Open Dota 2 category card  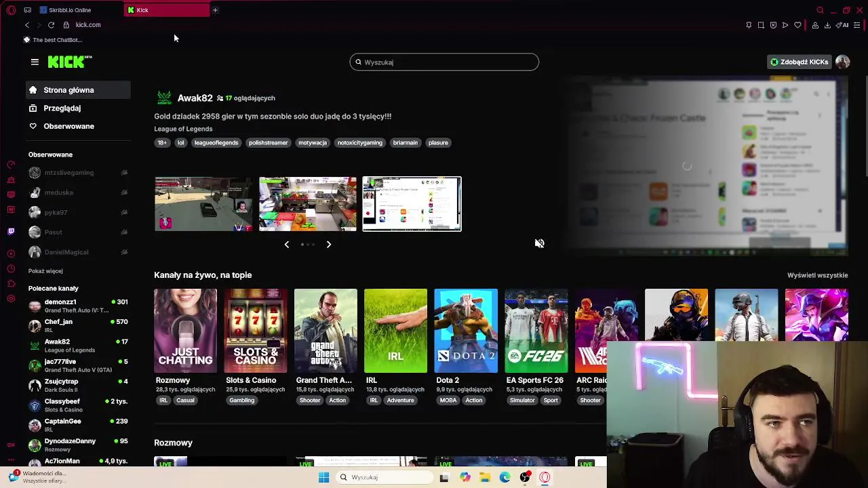[466, 331]
